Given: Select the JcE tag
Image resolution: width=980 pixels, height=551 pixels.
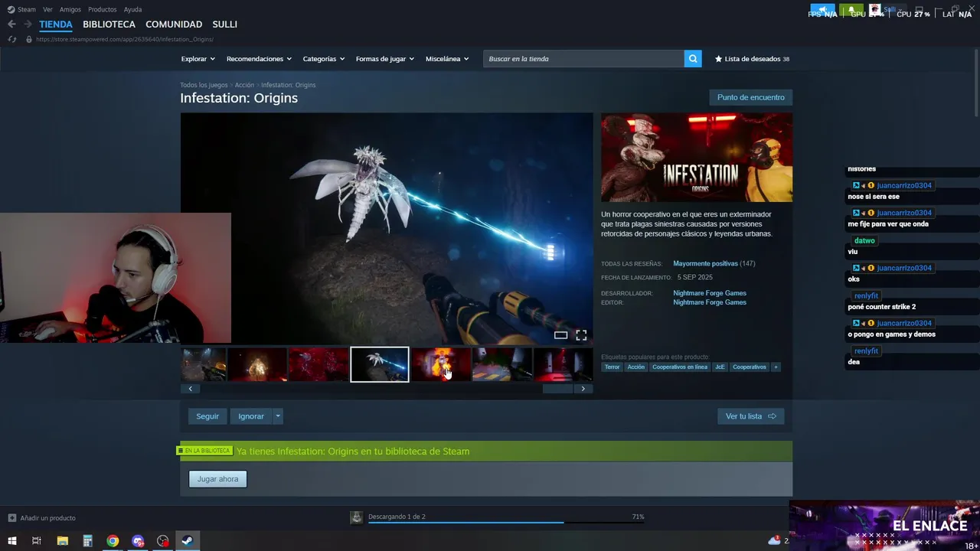Looking at the screenshot, I should [720, 367].
